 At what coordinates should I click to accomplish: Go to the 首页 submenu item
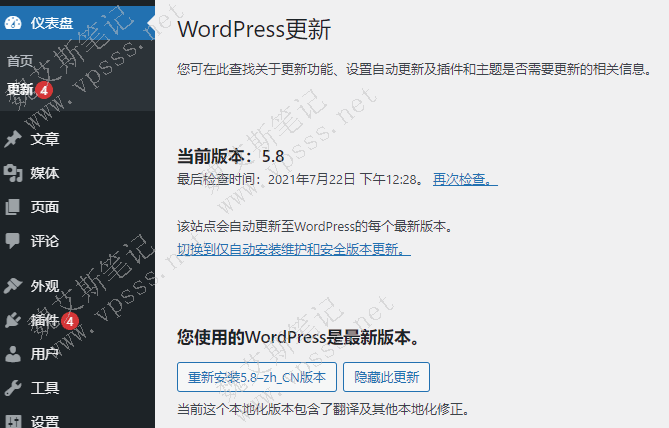tap(20, 61)
